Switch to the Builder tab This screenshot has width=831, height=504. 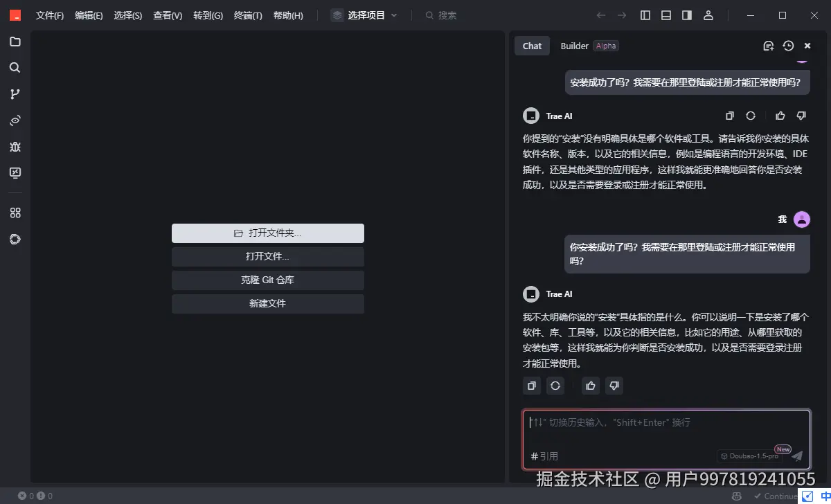pos(574,46)
